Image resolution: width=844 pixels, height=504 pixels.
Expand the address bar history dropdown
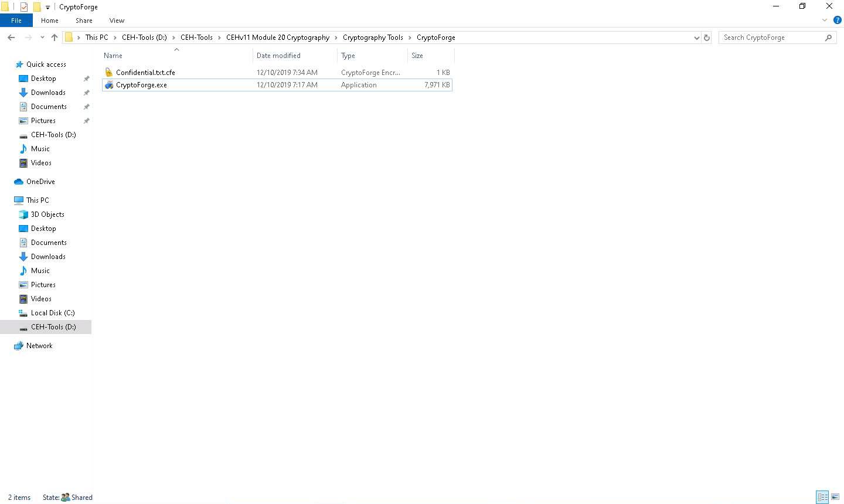696,38
